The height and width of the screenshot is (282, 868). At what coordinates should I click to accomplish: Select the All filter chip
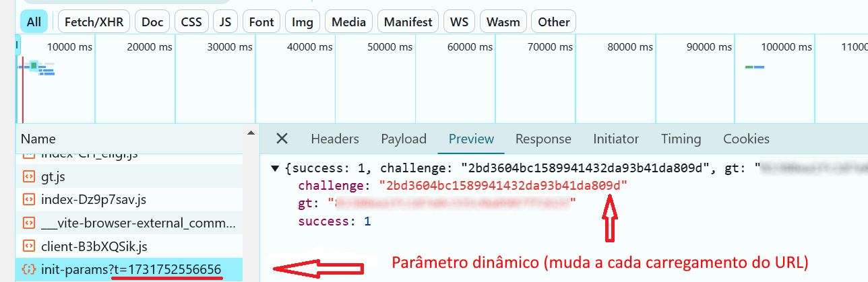[34, 22]
